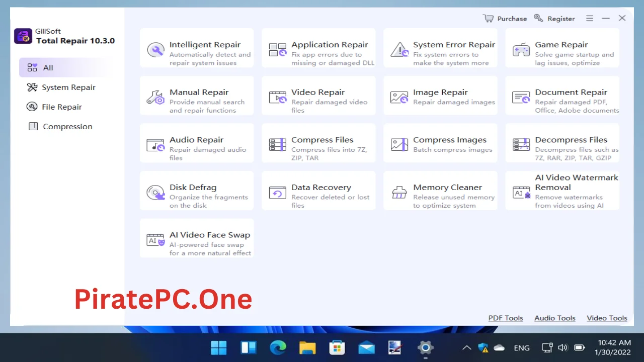Screen dimensions: 644x362
Task: Launch Microsoft Edge from the taskbar
Action: 278,347
